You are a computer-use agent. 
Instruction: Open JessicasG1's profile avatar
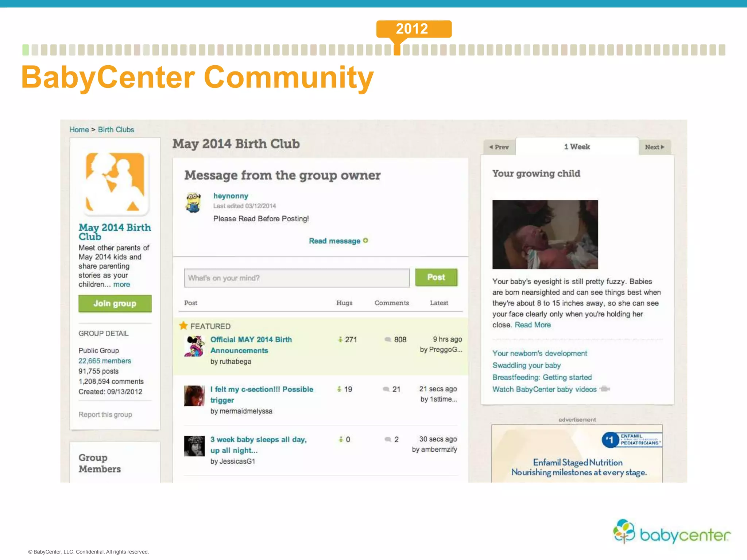(194, 446)
